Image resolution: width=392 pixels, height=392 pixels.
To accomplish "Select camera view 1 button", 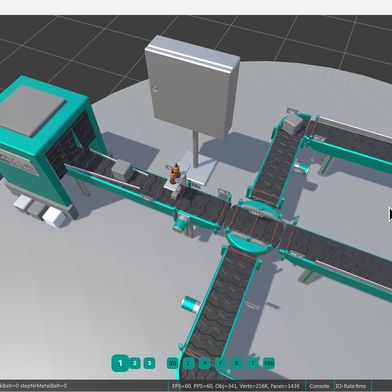I will (120, 363).
